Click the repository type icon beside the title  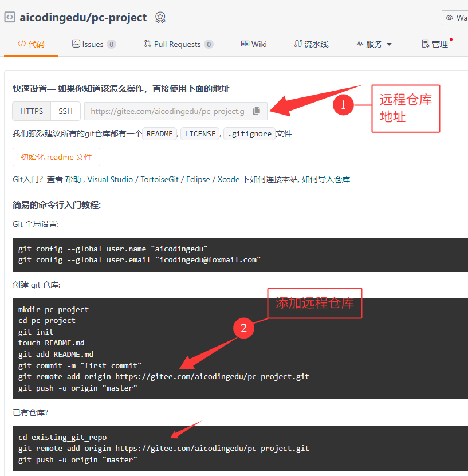point(10,17)
